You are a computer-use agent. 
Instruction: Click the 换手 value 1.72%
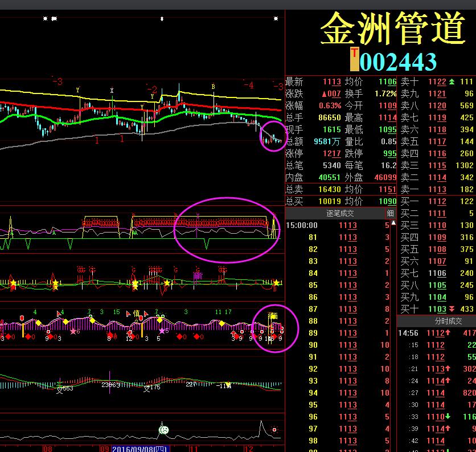tap(385, 94)
